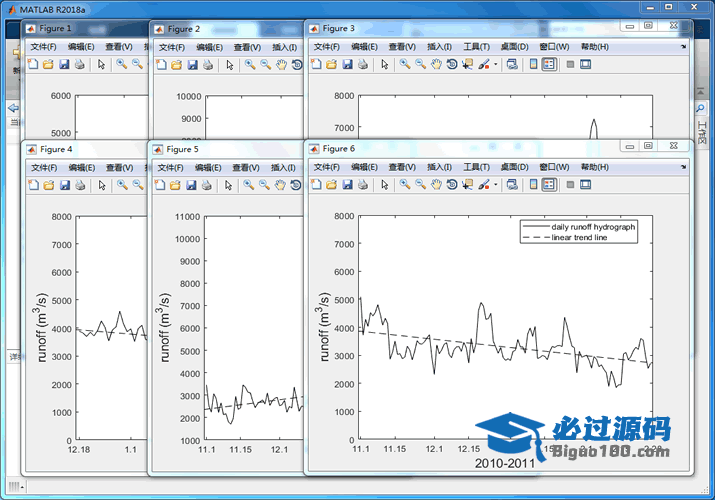The width and height of the screenshot is (715, 500).
Task: Rotate 3D icon in Figure 5 toolbar
Action: (x=295, y=185)
